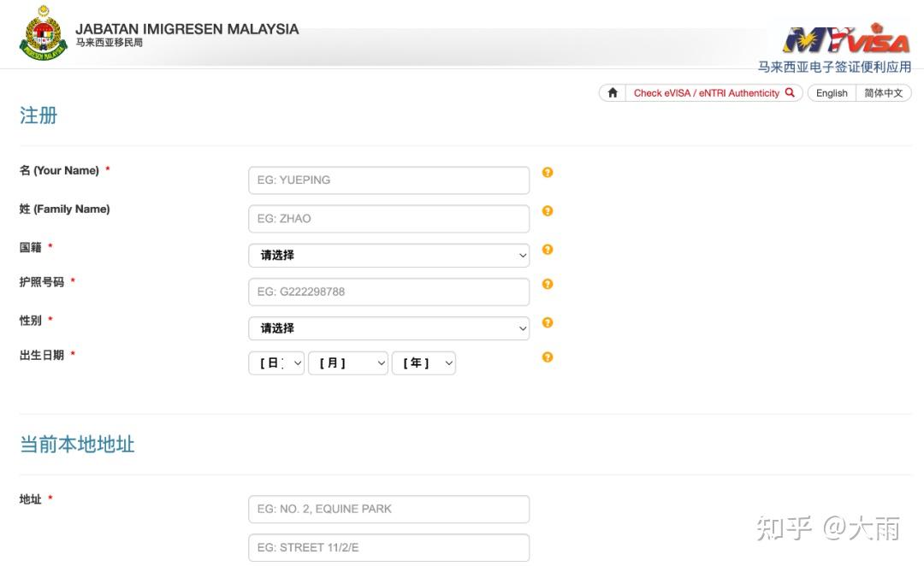Open the gender (性别) dropdown
The height and width of the screenshot is (566, 924).
point(389,328)
